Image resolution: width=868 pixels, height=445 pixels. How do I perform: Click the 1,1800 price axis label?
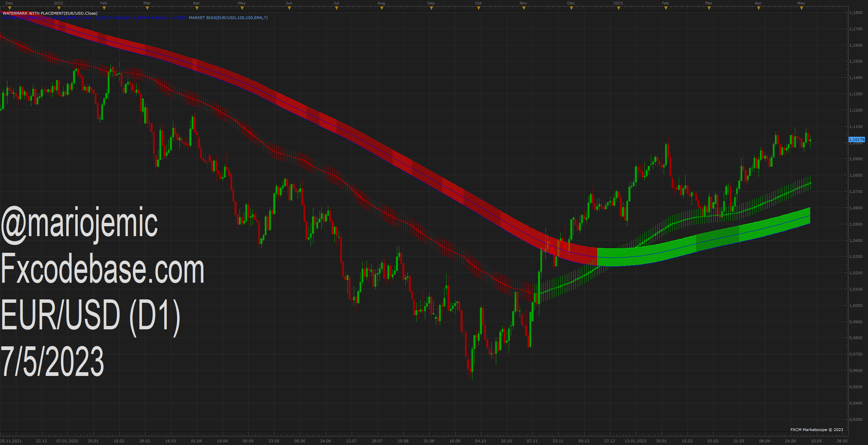click(856, 13)
